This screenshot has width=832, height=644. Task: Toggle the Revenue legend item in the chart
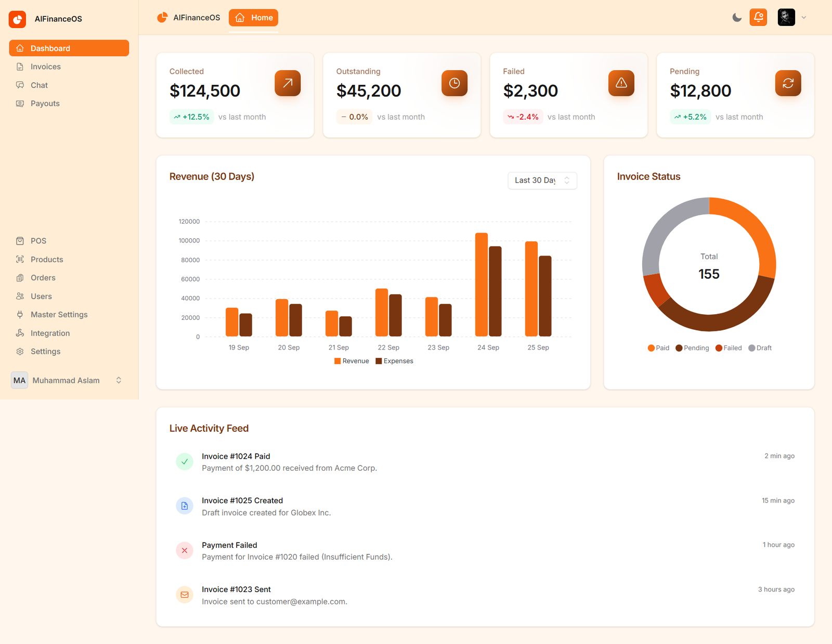coord(352,361)
